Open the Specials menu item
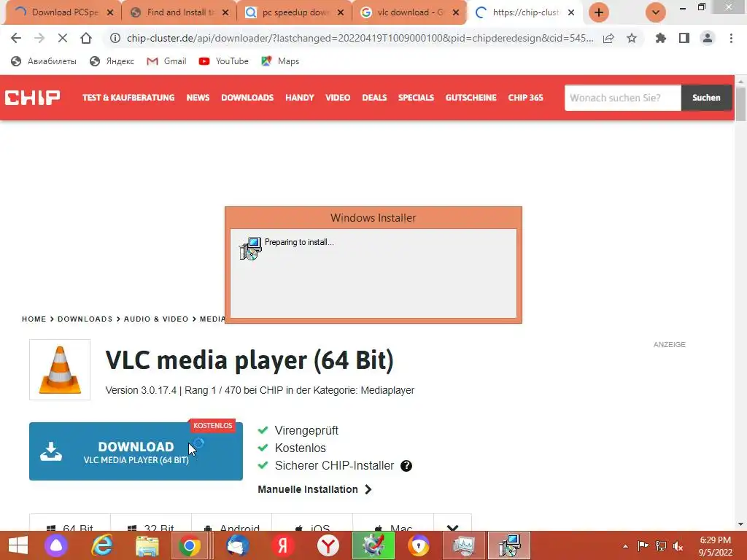747x560 pixels. [416, 98]
